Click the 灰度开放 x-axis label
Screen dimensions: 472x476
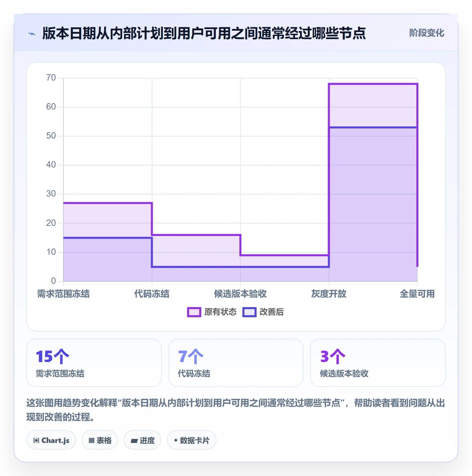point(329,294)
